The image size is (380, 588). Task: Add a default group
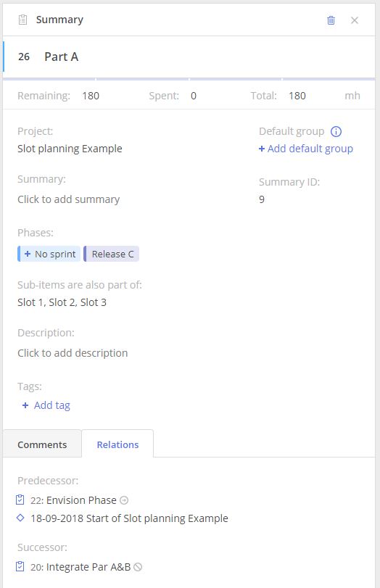(x=306, y=149)
